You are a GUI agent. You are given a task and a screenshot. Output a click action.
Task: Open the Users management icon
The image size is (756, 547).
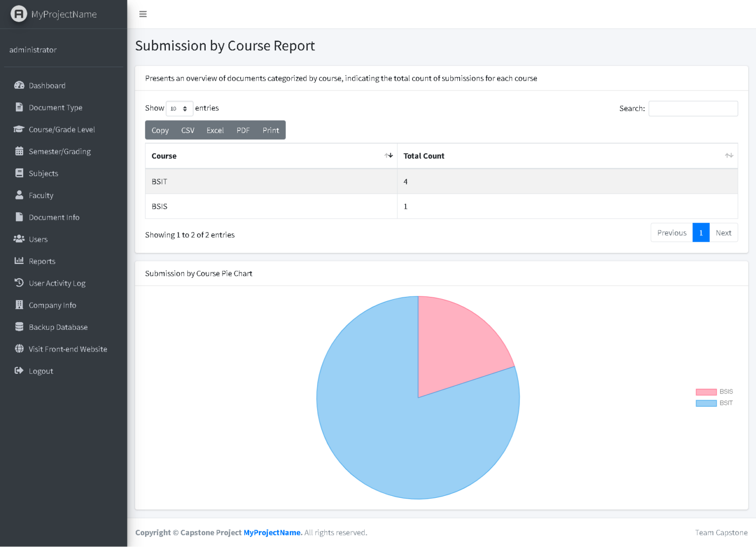(19, 239)
